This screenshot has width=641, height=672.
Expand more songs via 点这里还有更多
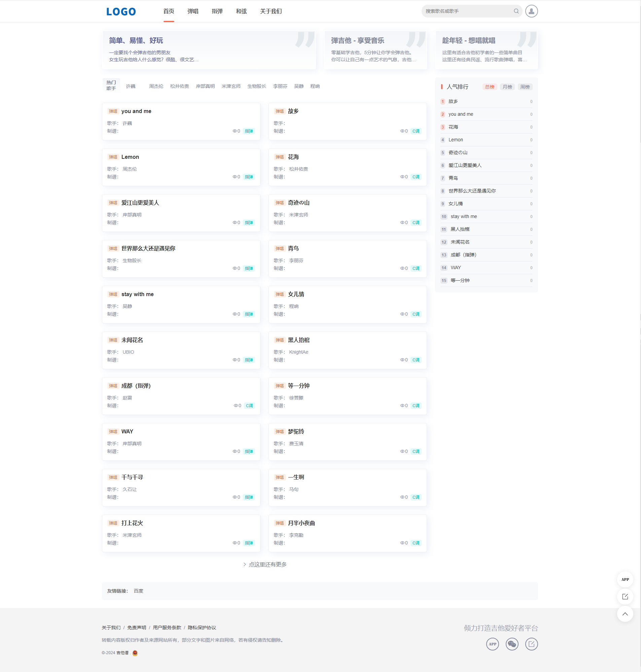coord(265,564)
